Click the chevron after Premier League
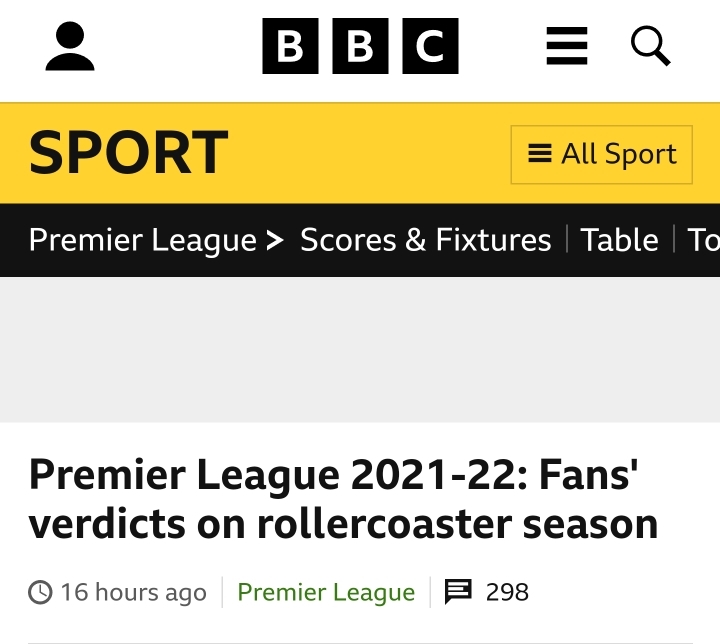Viewport: 720px width, 644px height. click(275, 240)
